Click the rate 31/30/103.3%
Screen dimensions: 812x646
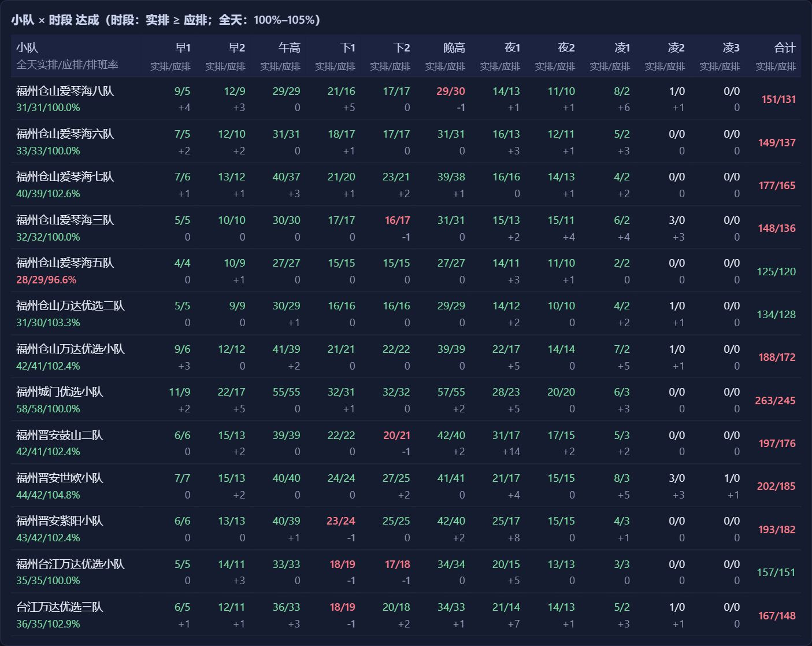(x=48, y=323)
